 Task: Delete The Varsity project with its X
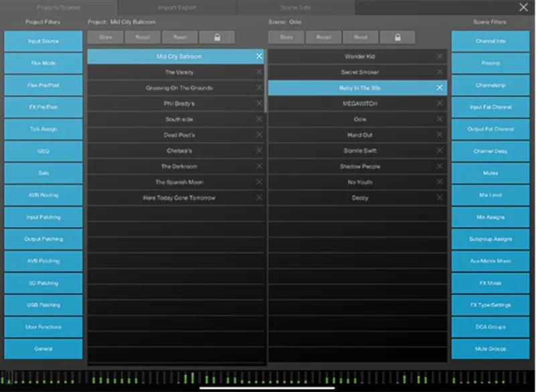(259, 72)
